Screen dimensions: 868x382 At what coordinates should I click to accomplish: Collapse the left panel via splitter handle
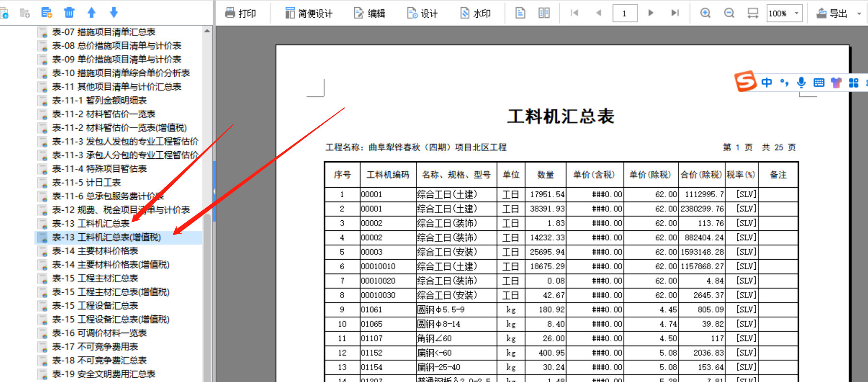tap(214, 191)
